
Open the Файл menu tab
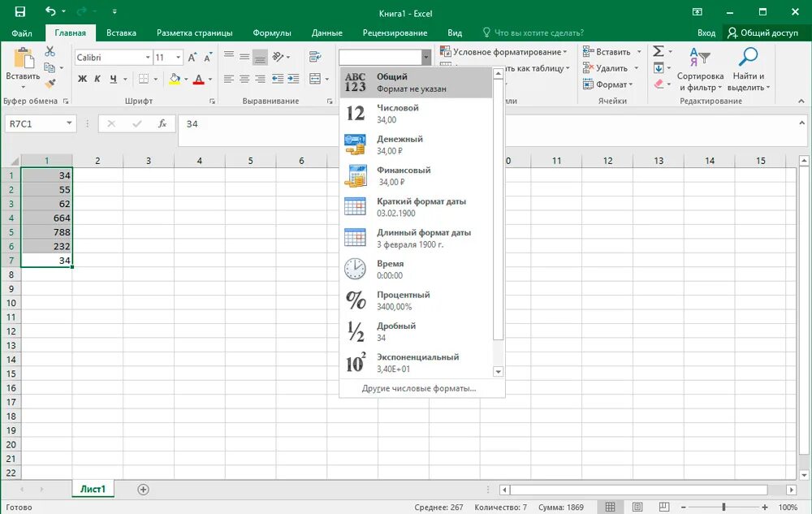pyautogui.click(x=22, y=32)
